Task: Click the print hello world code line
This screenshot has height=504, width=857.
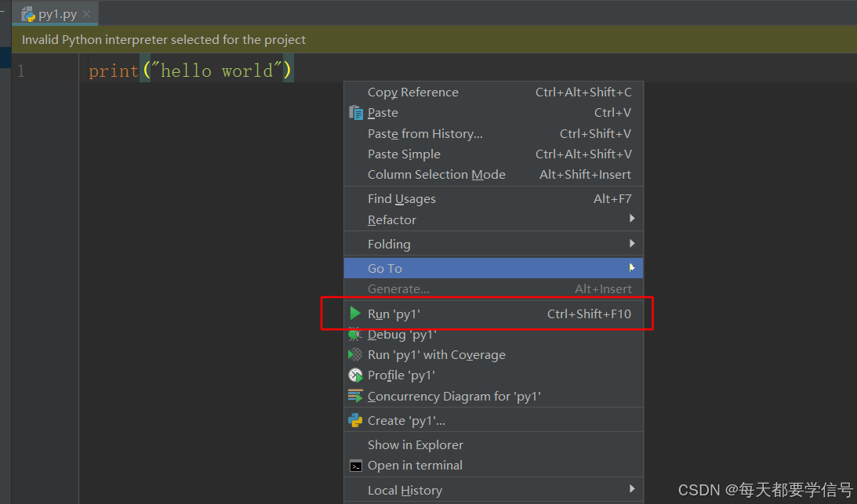Action: pos(190,71)
